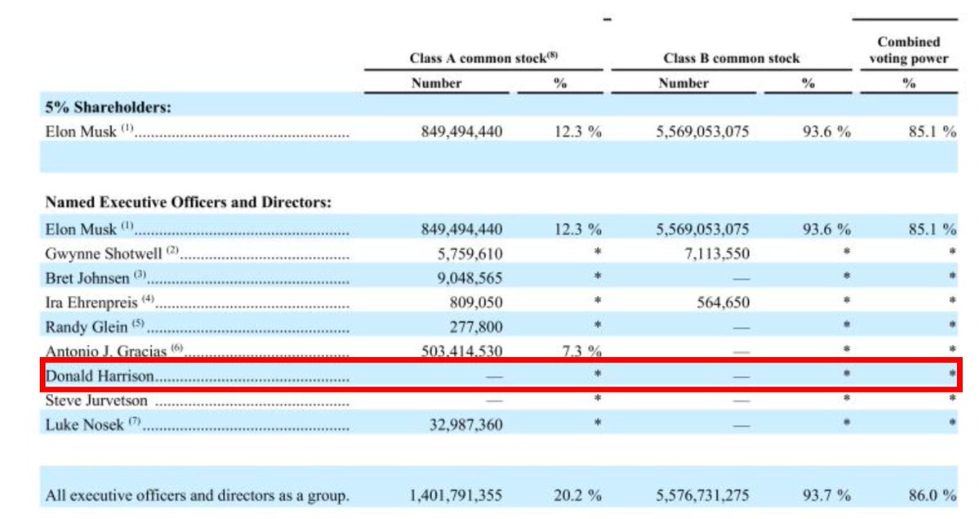Select the name 'Steve Jurvetson'

pyautogui.click(x=97, y=401)
